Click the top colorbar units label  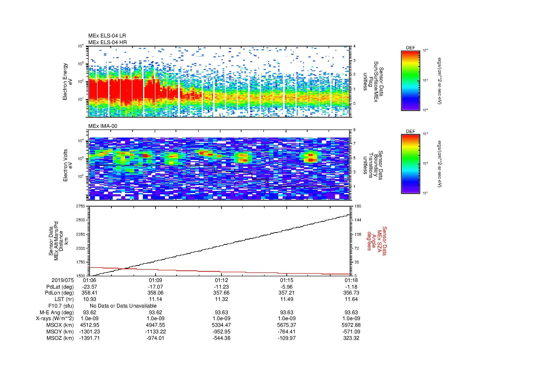[439, 81]
